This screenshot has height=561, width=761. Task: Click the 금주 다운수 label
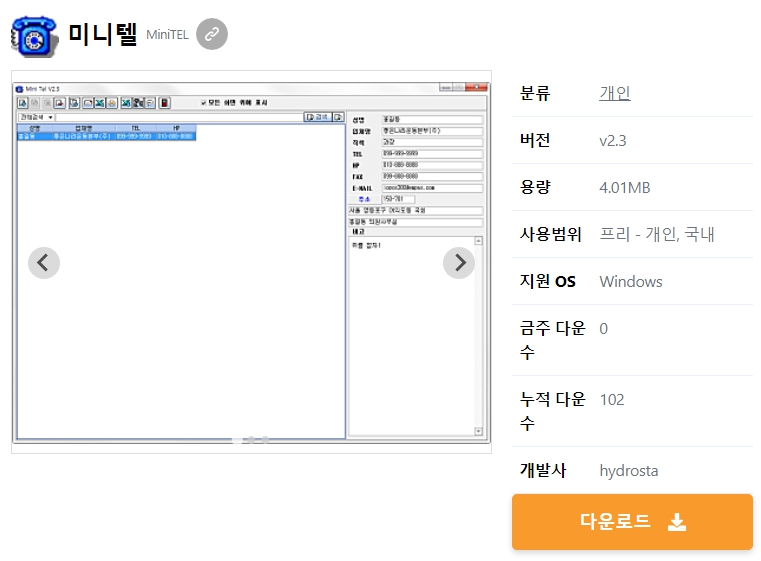553,340
